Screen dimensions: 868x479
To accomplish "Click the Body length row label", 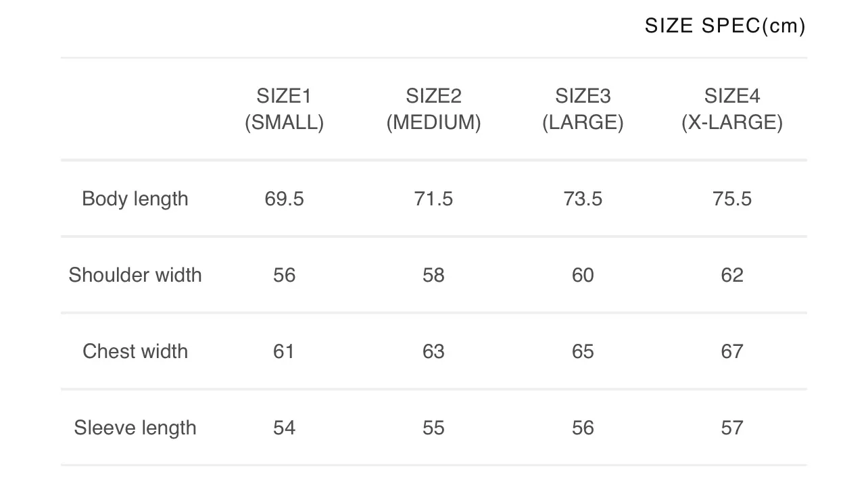I will [x=135, y=199].
